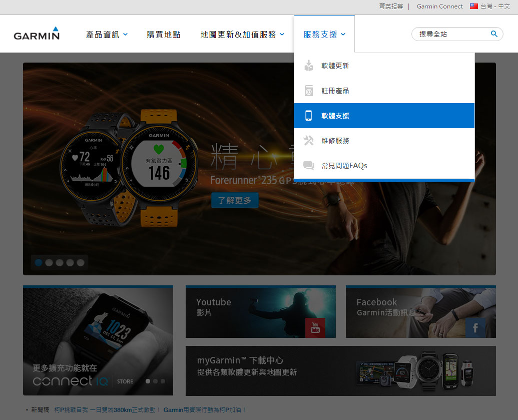
Task: Click the search magnifier icon
Action: tap(494, 34)
